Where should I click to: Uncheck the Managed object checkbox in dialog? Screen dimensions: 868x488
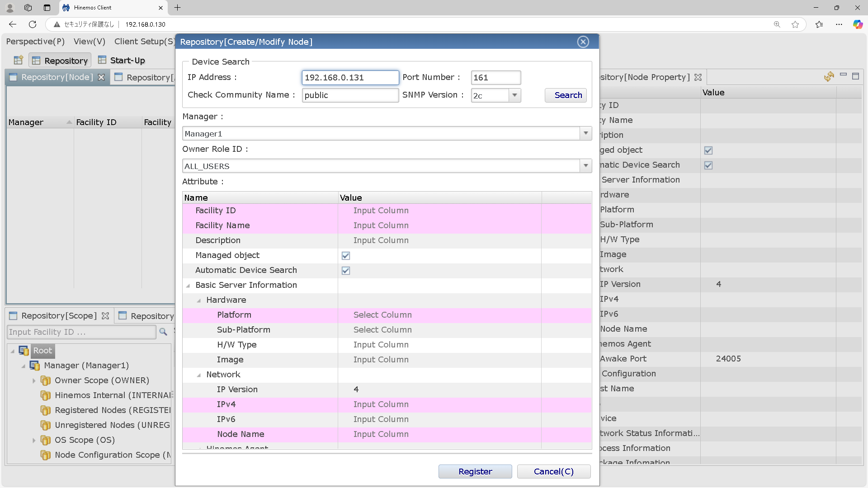coord(346,256)
